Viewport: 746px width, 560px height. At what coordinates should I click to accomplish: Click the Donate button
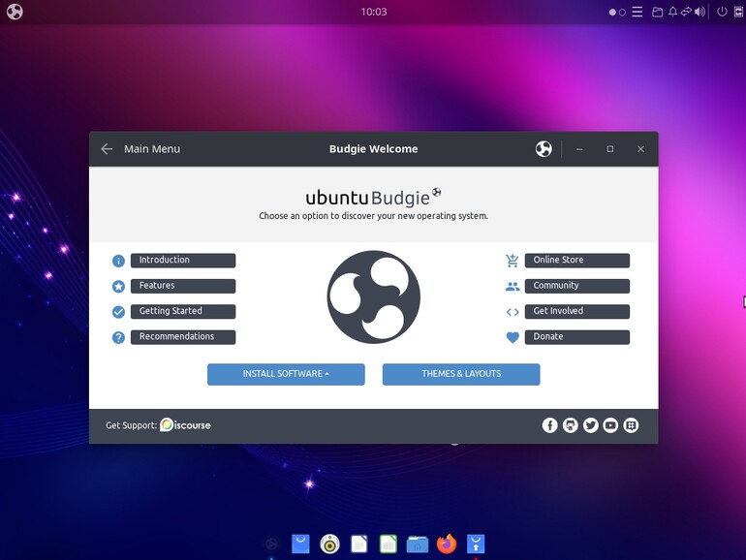tap(577, 337)
